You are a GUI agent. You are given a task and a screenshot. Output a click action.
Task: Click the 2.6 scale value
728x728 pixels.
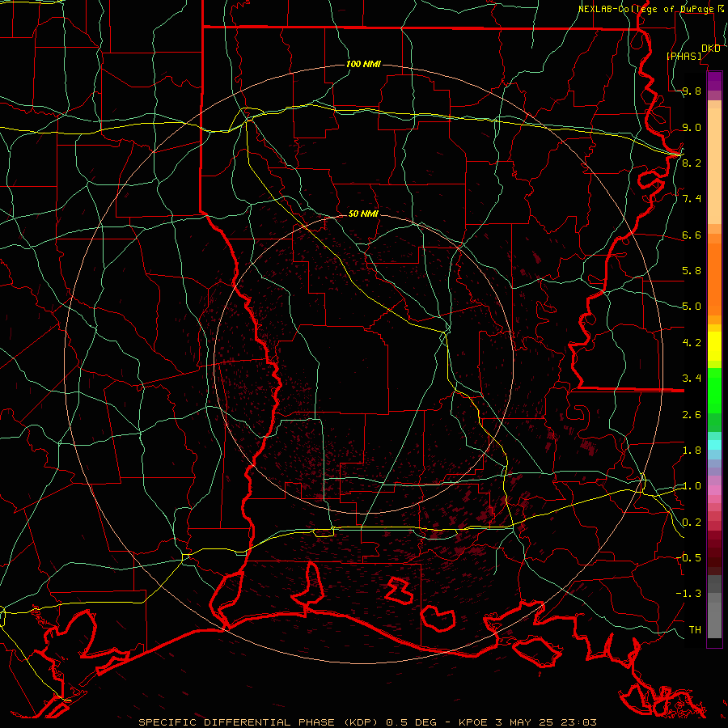pyautogui.click(x=692, y=415)
